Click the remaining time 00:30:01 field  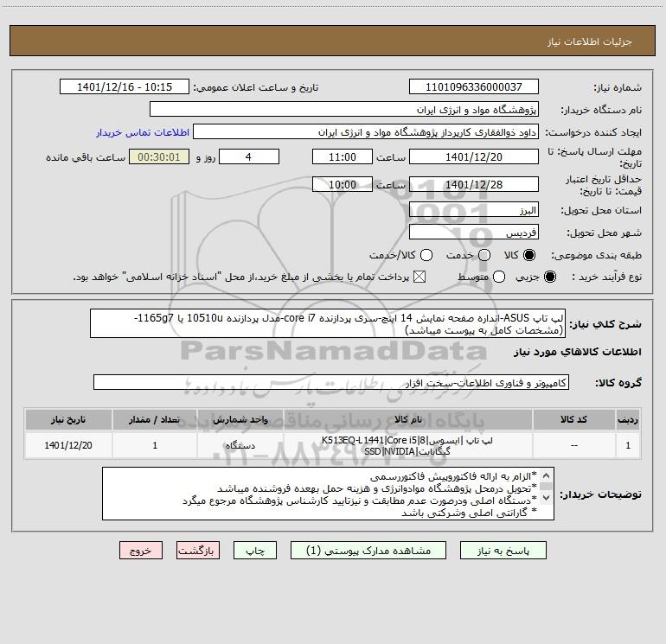[x=159, y=156]
